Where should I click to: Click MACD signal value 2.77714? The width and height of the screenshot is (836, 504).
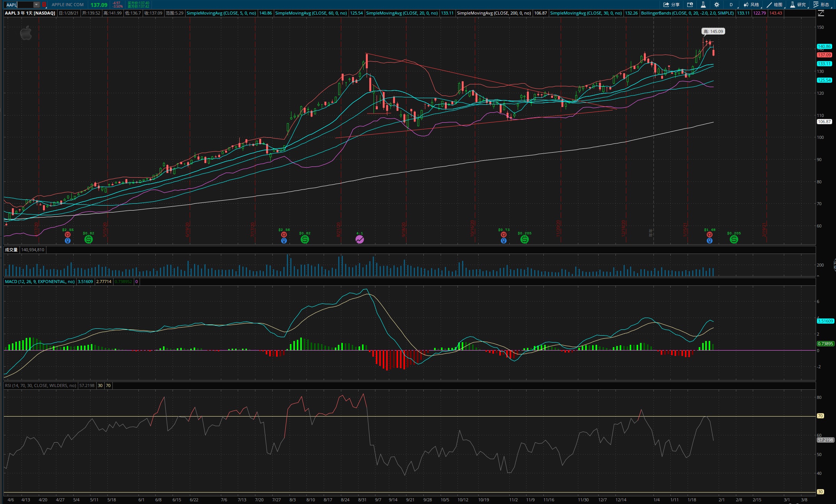(104, 282)
